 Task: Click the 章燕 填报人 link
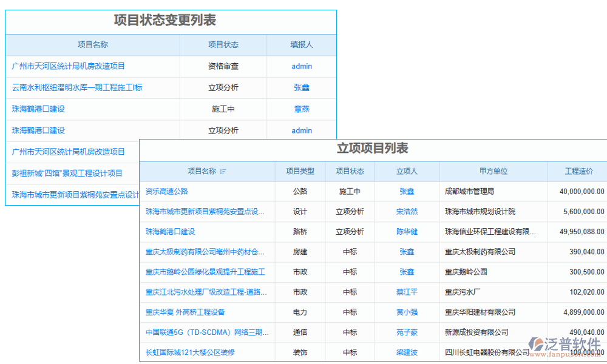tap(301, 109)
